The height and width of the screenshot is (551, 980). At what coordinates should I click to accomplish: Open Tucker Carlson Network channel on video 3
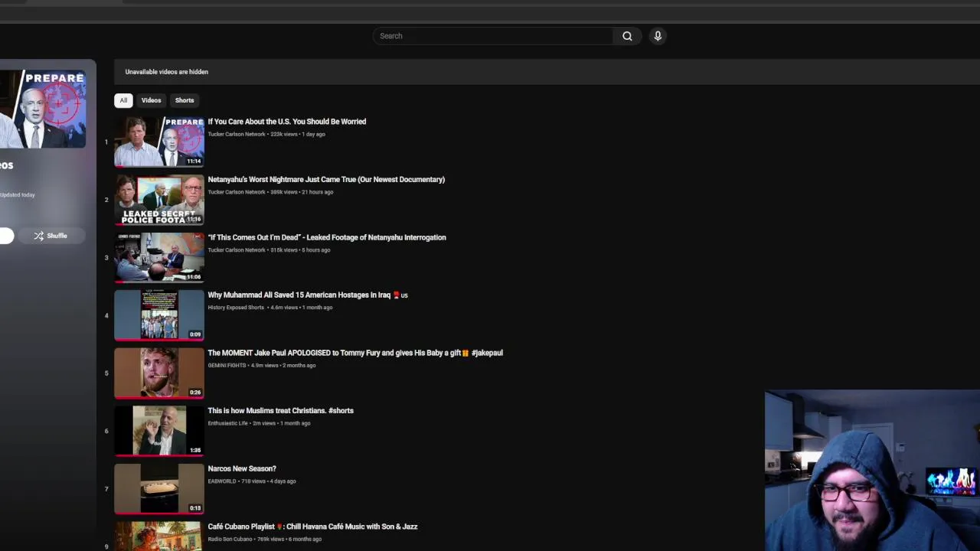coord(237,250)
